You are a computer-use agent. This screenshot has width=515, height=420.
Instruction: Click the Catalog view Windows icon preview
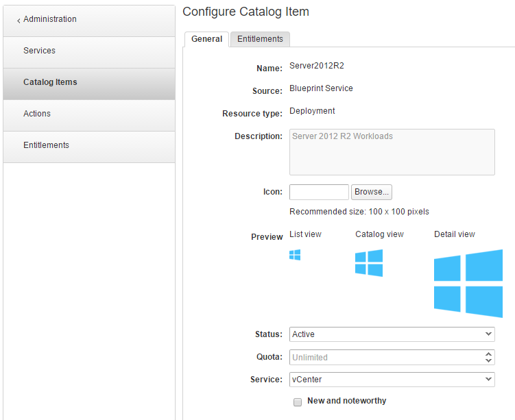pyautogui.click(x=369, y=263)
